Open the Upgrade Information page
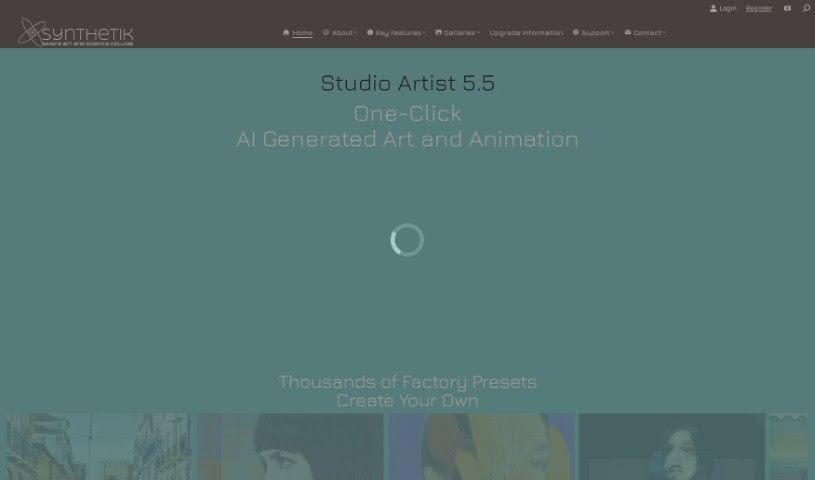 click(x=526, y=33)
